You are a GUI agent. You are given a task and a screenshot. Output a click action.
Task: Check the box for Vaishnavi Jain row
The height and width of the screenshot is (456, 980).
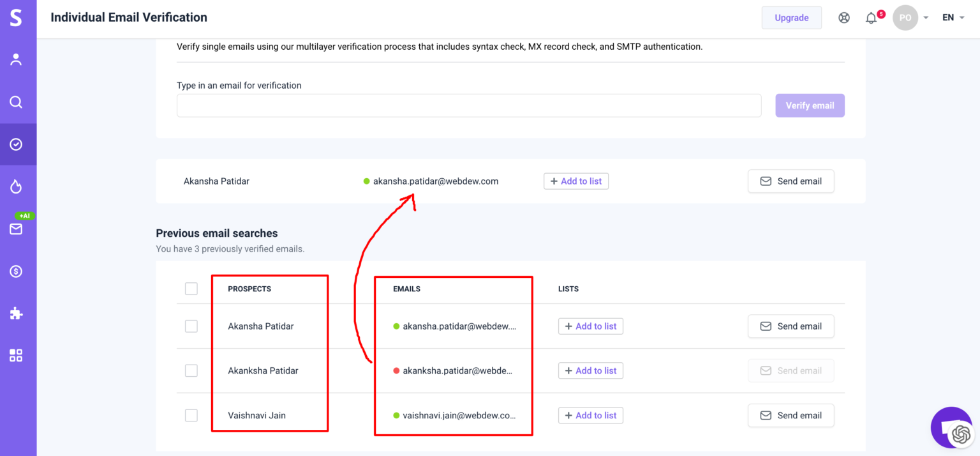pos(191,415)
